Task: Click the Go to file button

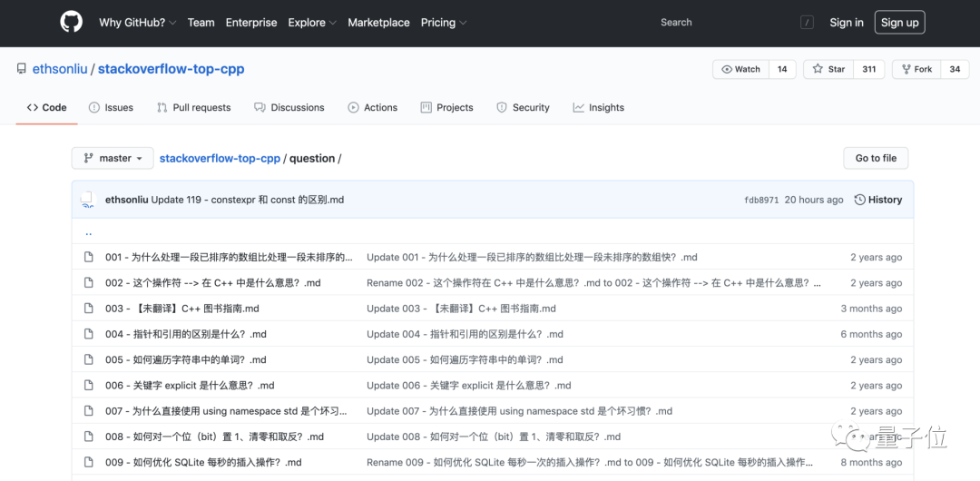Action: pyautogui.click(x=876, y=158)
